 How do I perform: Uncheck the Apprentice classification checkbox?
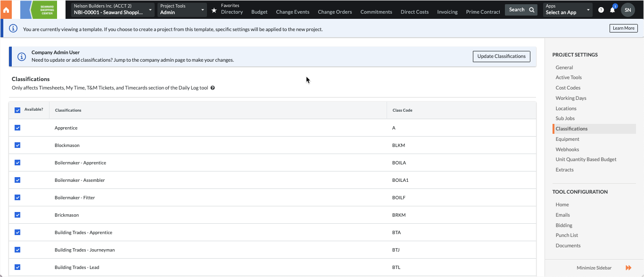[x=17, y=128]
